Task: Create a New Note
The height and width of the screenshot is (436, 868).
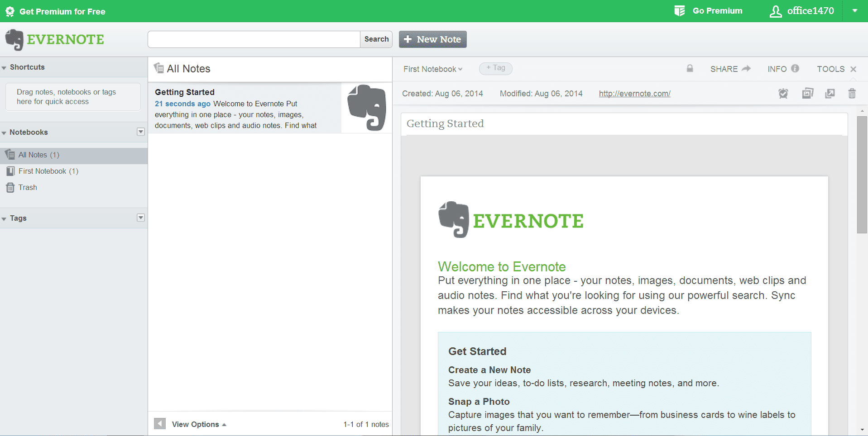Action: click(x=432, y=39)
